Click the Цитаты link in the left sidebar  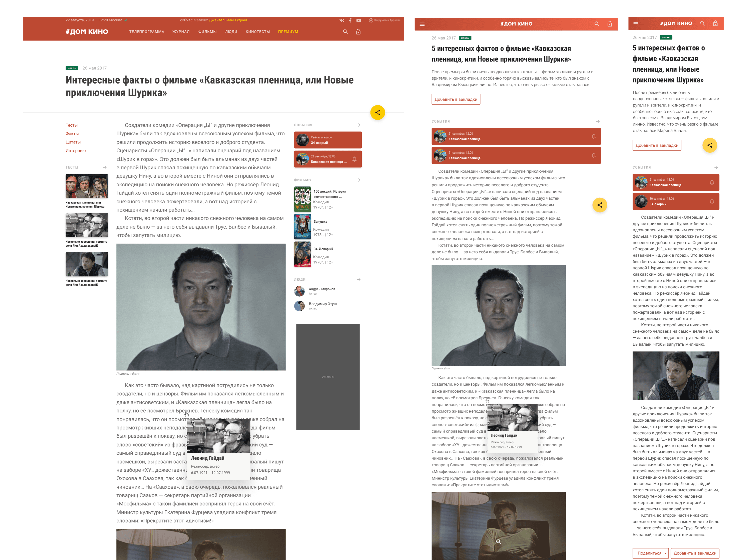coord(73,142)
